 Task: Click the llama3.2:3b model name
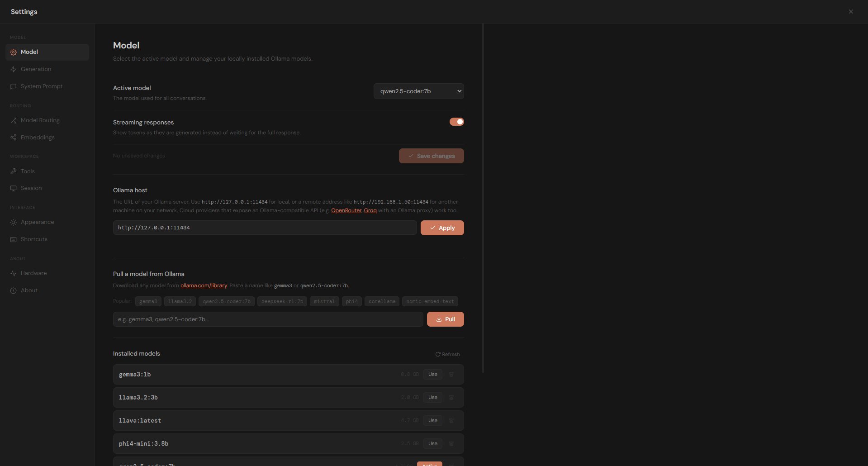tap(138, 398)
